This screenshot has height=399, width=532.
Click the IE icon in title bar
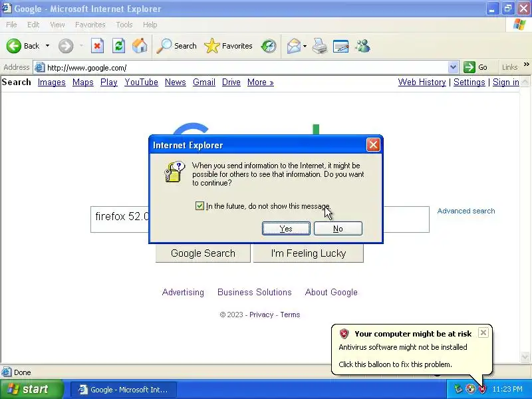tap(7, 8)
